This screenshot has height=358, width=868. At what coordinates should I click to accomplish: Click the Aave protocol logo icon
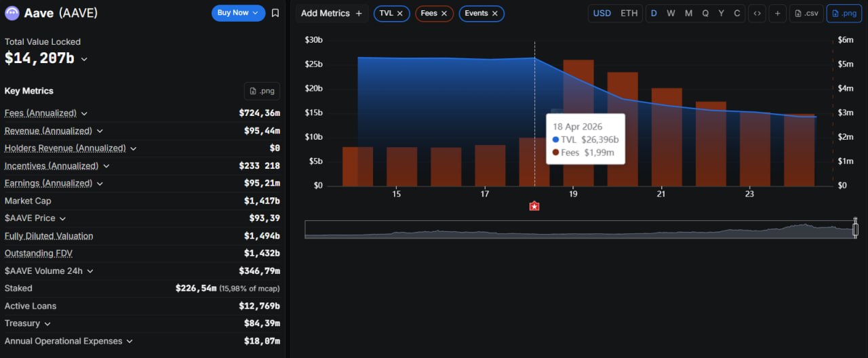[12, 13]
